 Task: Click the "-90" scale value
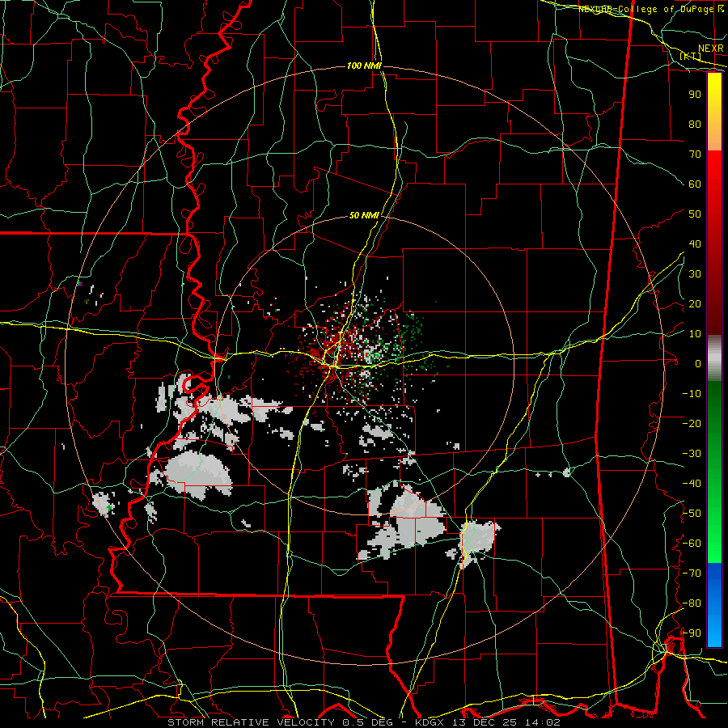click(x=692, y=633)
